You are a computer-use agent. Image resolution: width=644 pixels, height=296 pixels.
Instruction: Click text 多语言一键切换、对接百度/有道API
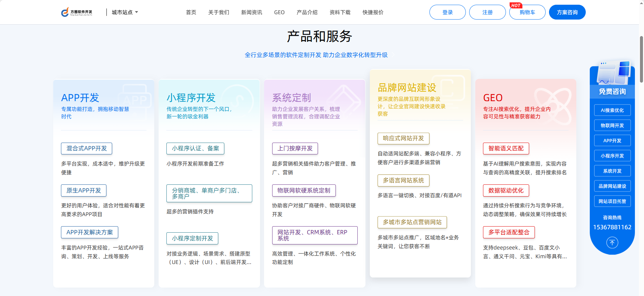pos(419,196)
